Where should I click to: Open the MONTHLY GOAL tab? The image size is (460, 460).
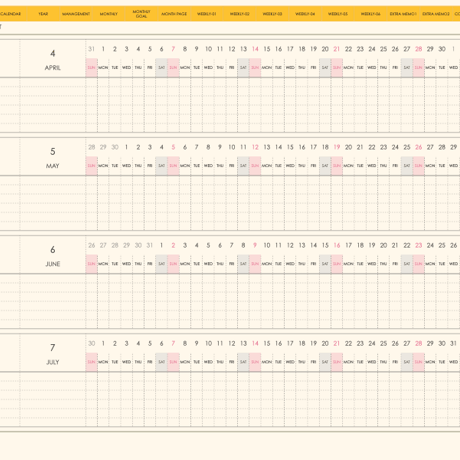141,14
